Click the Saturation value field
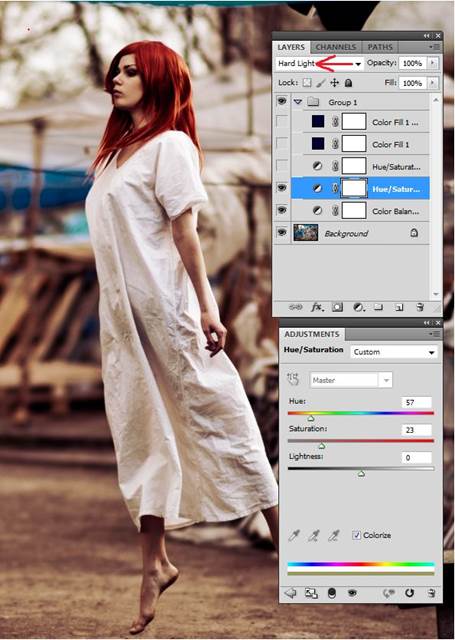 tap(417, 430)
